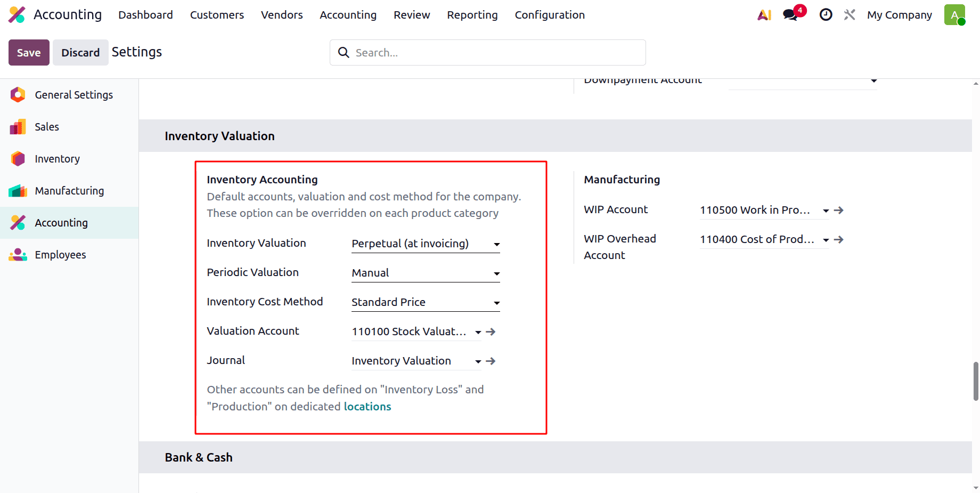Screen dimensions: 980x493
Task: Open the user avatar menu
Action: pyautogui.click(x=954, y=15)
